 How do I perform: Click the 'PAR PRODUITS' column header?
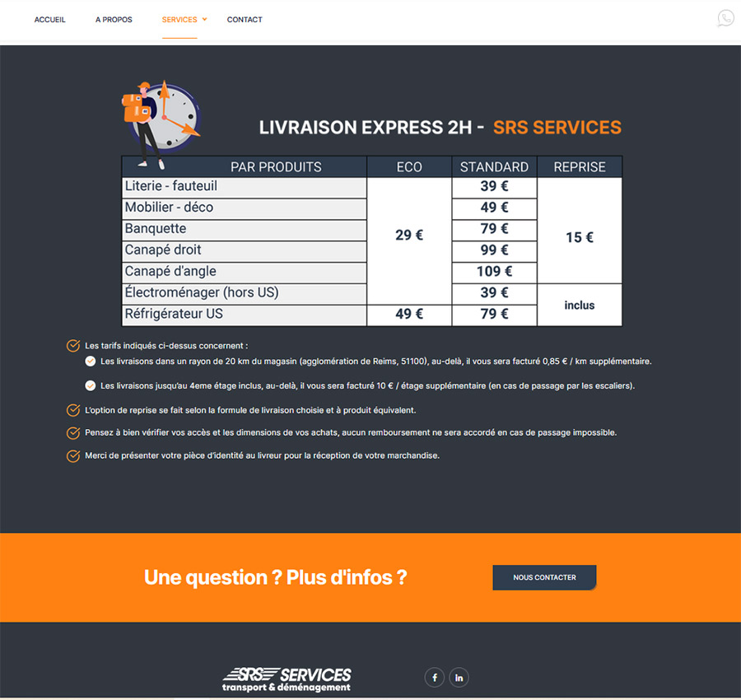pos(276,167)
